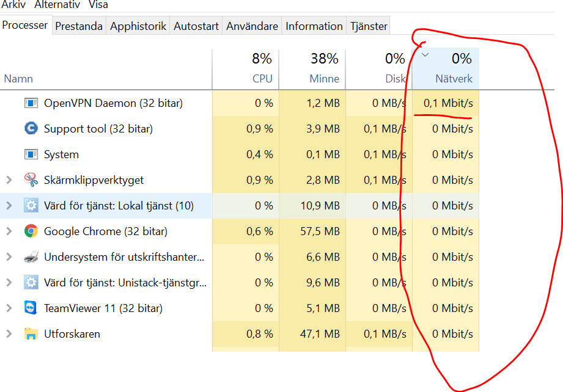Viewport: 563px width, 392px height.
Task: Click the System process icon
Action: tap(31, 154)
